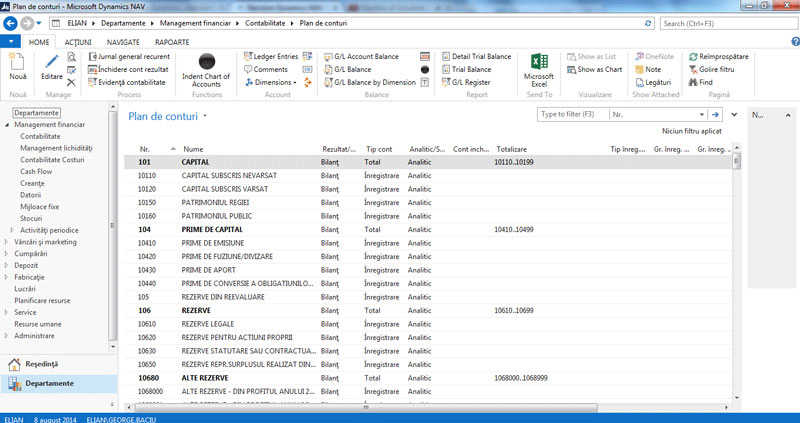Image resolution: width=800 pixels, height=423 pixels.
Task: Open G/L Balance by Dimension
Action: pos(370,82)
